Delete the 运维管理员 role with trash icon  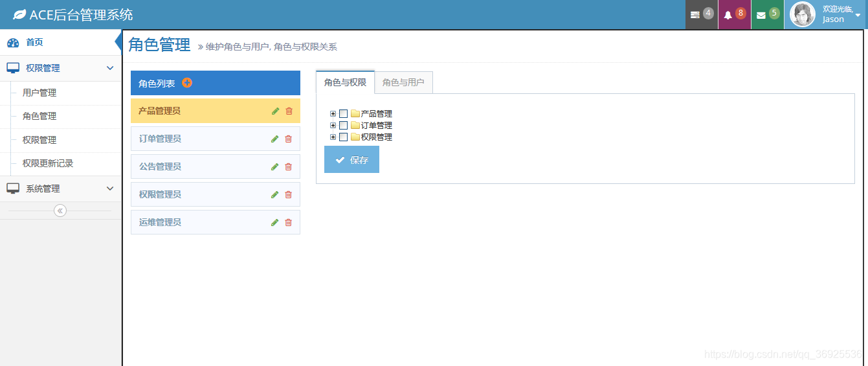[289, 222]
